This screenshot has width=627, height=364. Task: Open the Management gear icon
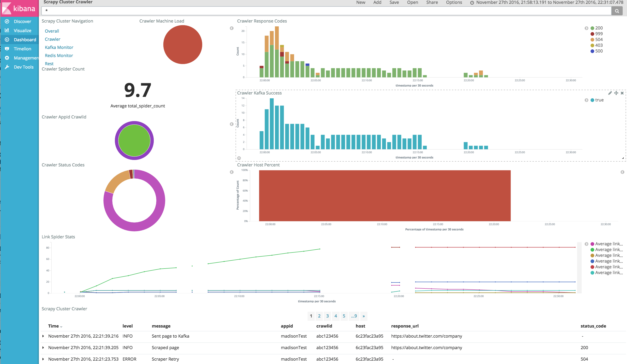(7, 58)
